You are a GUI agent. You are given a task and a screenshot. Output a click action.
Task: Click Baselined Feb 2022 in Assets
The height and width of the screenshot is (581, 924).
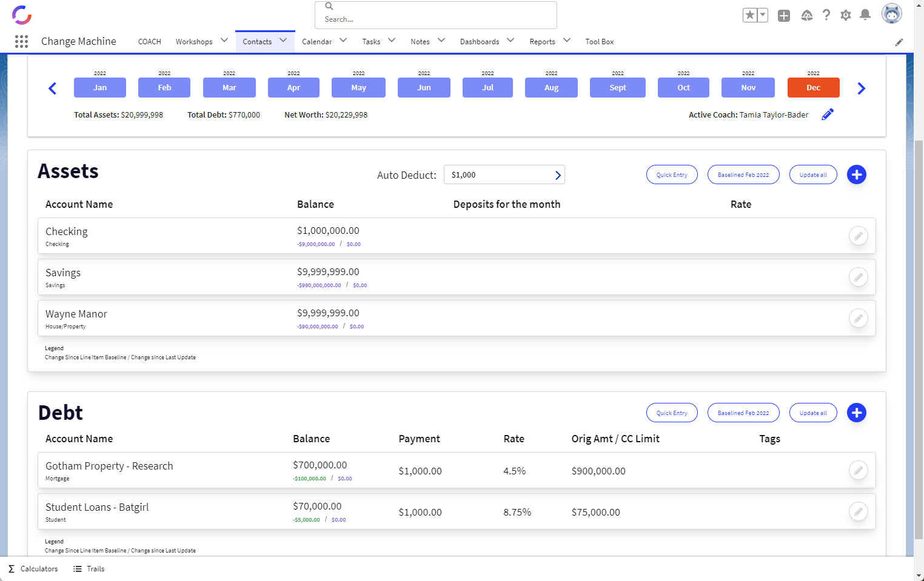[x=743, y=174]
